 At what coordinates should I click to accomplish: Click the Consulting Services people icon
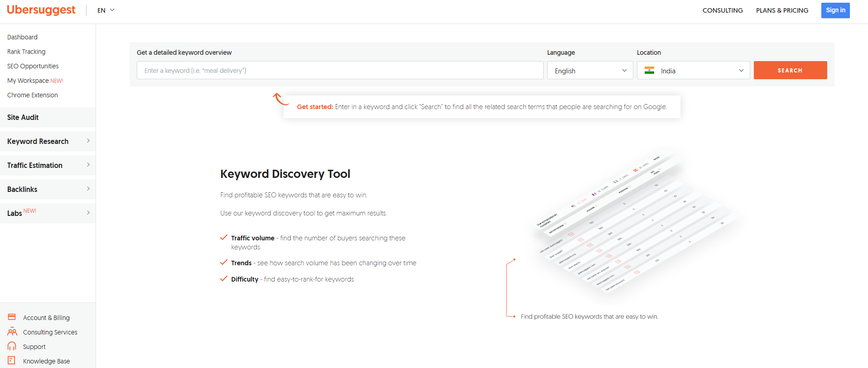pyautogui.click(x=12, y=332)
